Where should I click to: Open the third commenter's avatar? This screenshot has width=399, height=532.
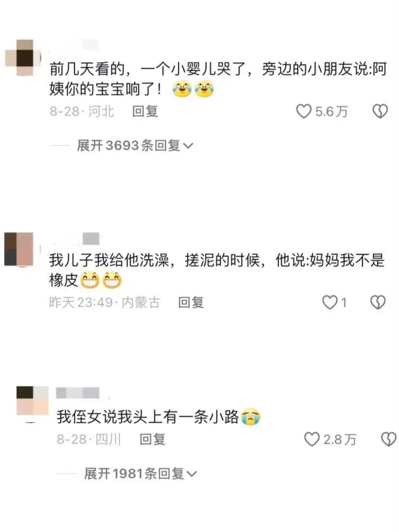33,401
